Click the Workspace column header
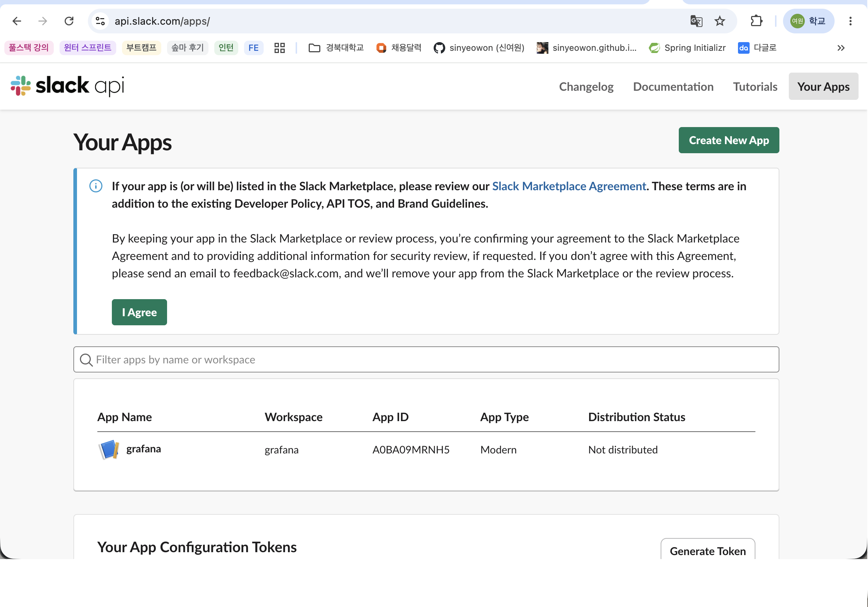The width and height of the screenshot is (868, 607). [294, 417]
